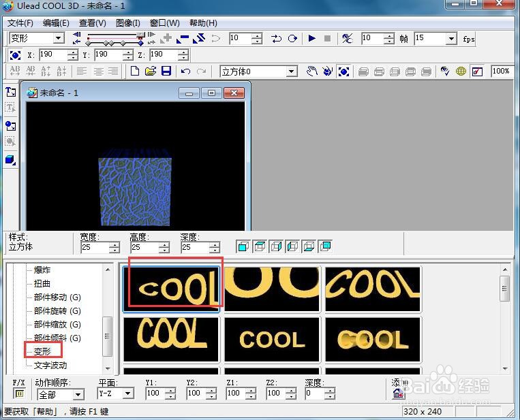
Task: Create a new file
Action: 135,71
